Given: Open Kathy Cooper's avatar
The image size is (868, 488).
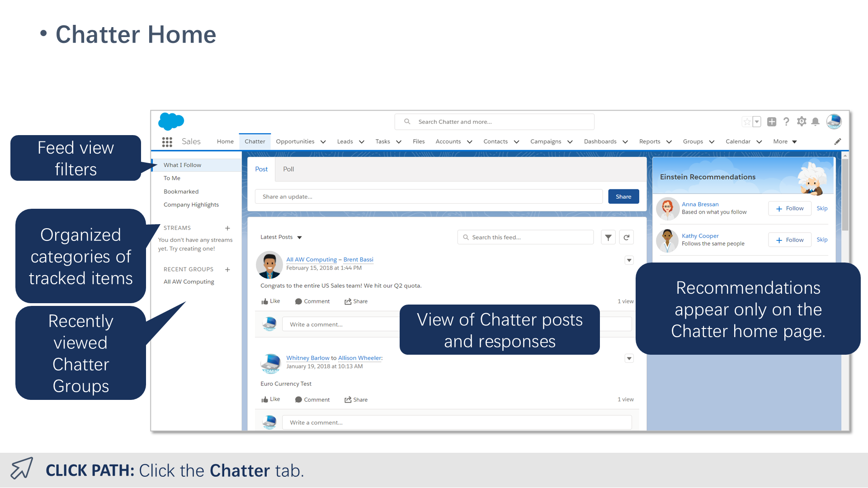Looking at the screenshot, I should (667, 240).
